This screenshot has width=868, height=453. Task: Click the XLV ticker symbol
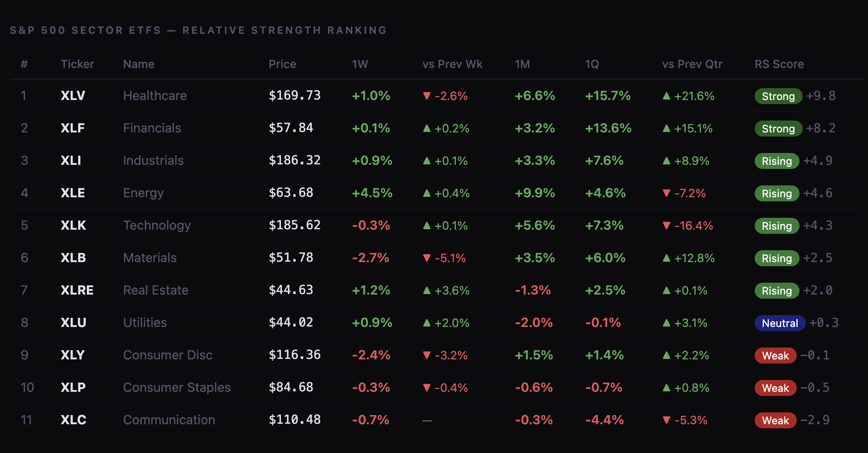(x=73, y=96)
